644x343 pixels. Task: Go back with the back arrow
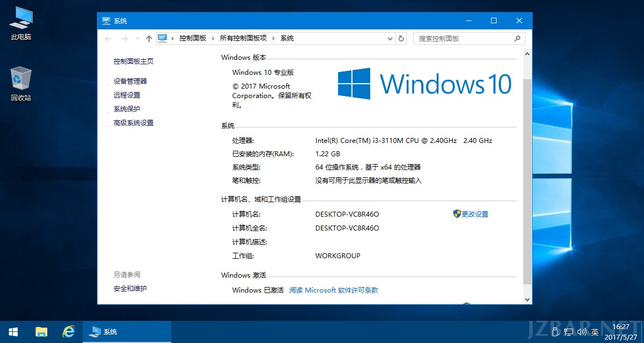click(x=109, y=39)
